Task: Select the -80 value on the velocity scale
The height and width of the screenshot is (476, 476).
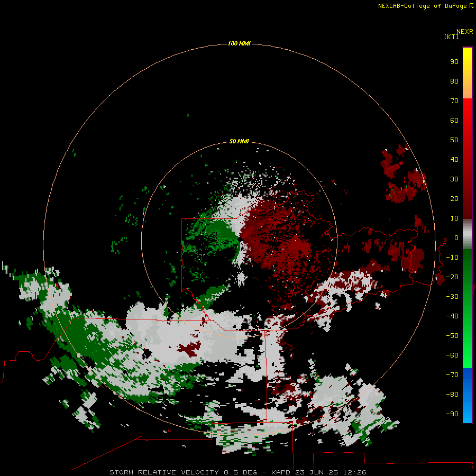Action: 452,395
